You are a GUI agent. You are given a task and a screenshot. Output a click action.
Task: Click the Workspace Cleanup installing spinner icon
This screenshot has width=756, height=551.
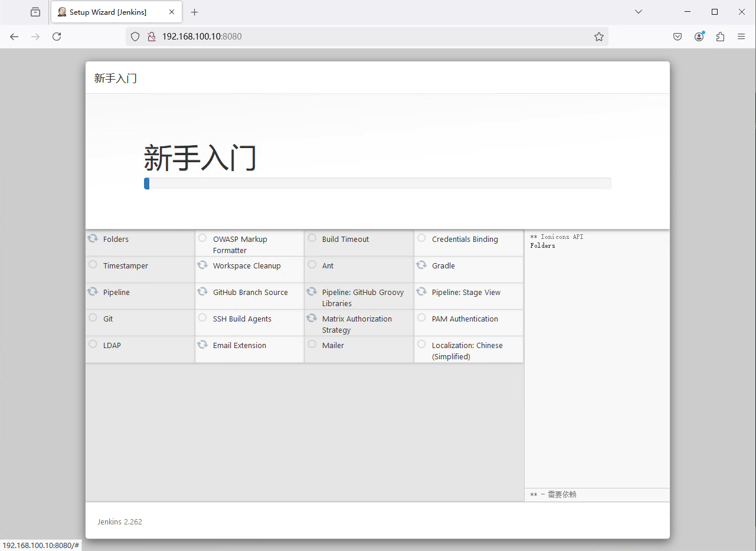(202, 265)
